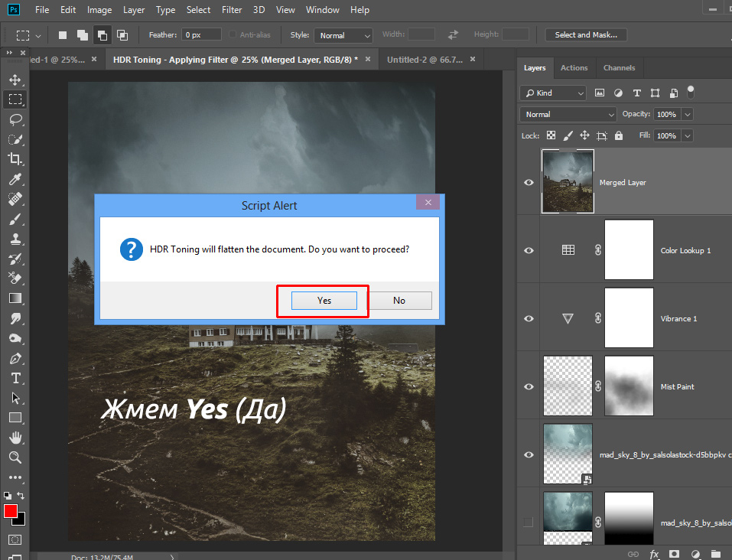This screenshot has width=732, height=560.
Task: Click Add to selection mode icon
Action: 82,35
